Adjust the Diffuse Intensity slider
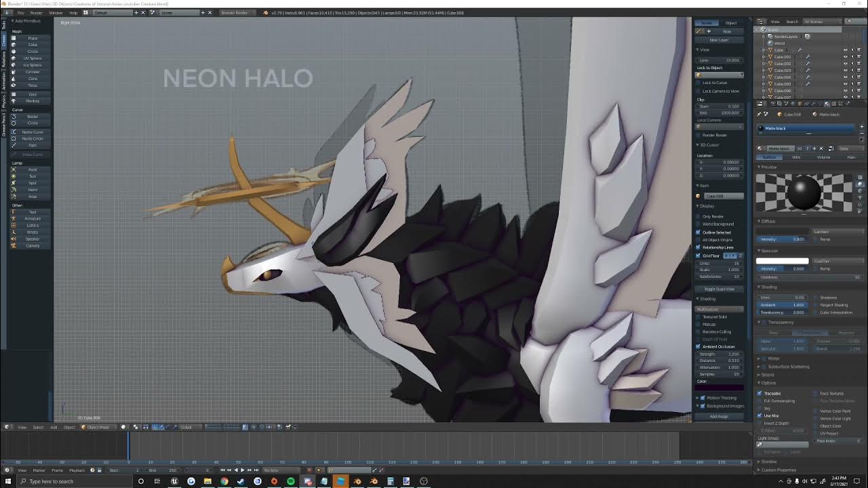This screenshot has width=868, height=488. click(x=783, y=239)
